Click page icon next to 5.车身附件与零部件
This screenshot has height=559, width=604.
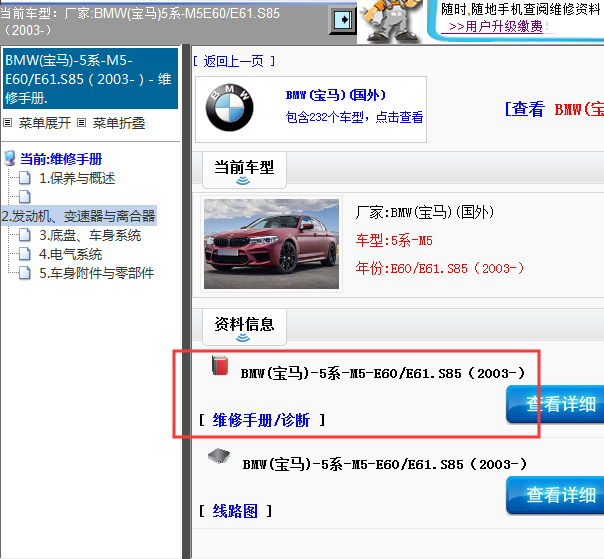[25, 273]
